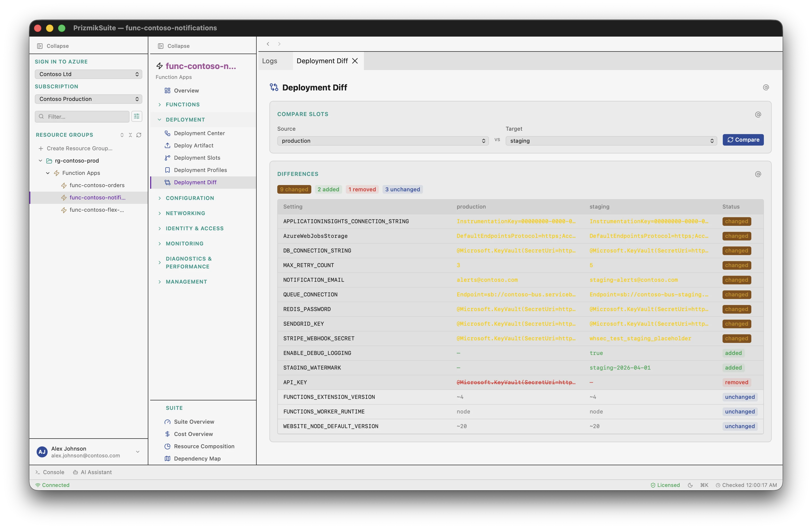Click Create Resource Group plus icon

click(x=41, y=148)
